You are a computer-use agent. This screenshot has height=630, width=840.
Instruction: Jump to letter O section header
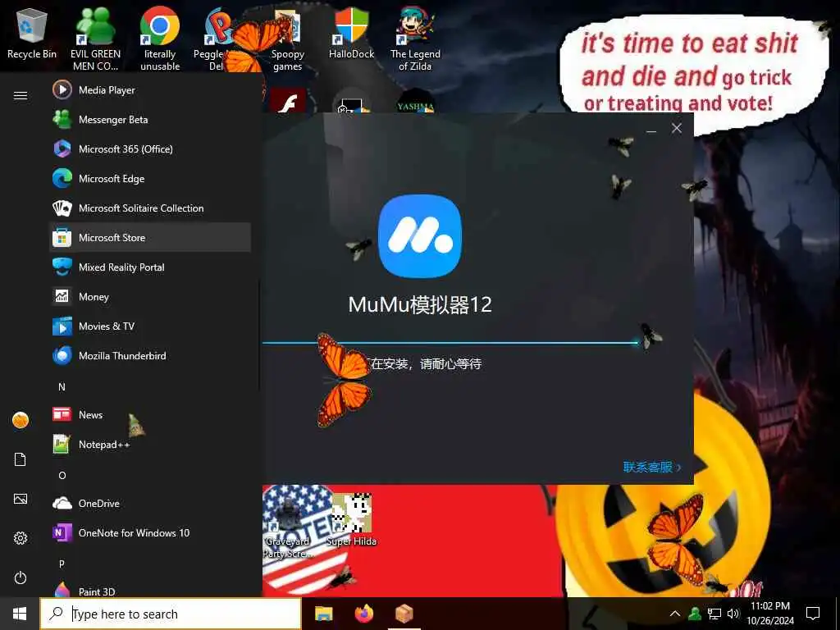62,475
